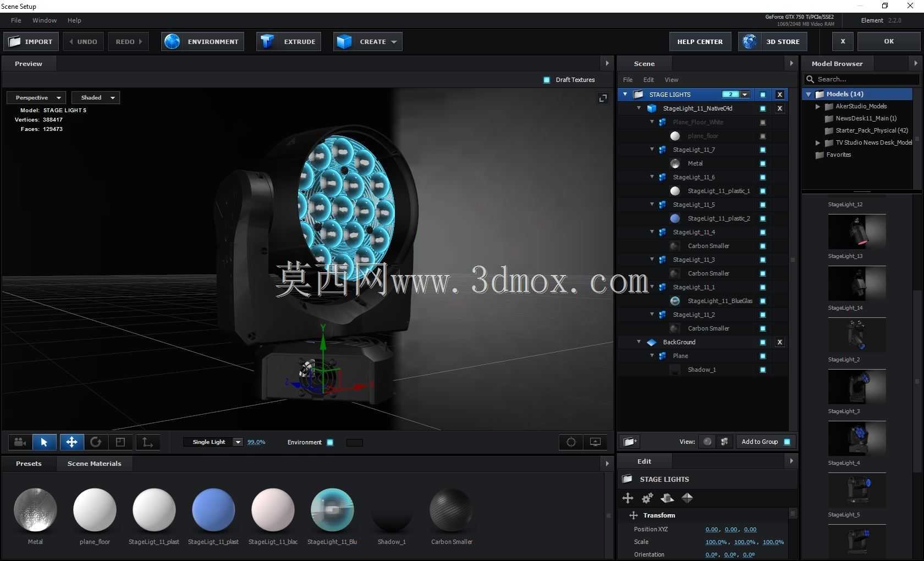Toggle visibility of StageLigt_11_7
This screenshot has height=561, width=924.
coord(763,150)
